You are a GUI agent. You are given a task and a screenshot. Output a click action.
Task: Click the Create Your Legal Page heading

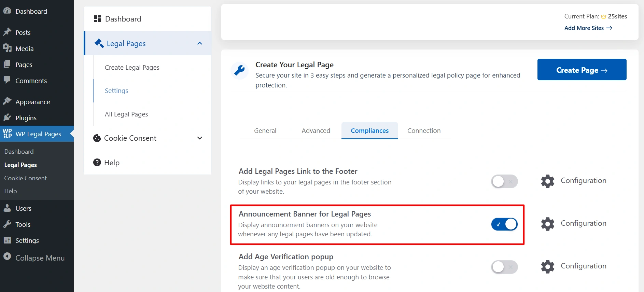tap(294, 65)
